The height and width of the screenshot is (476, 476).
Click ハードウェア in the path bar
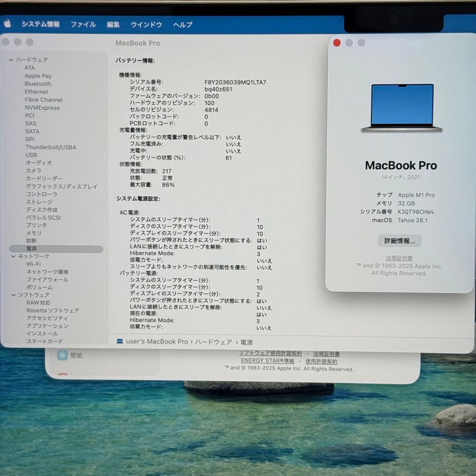(x=213, y=342)
